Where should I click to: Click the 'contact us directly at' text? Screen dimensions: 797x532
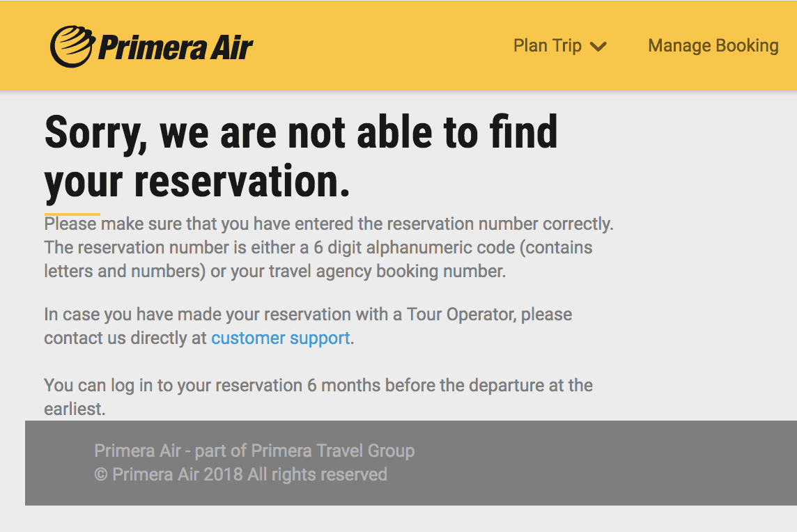point(125,338)
